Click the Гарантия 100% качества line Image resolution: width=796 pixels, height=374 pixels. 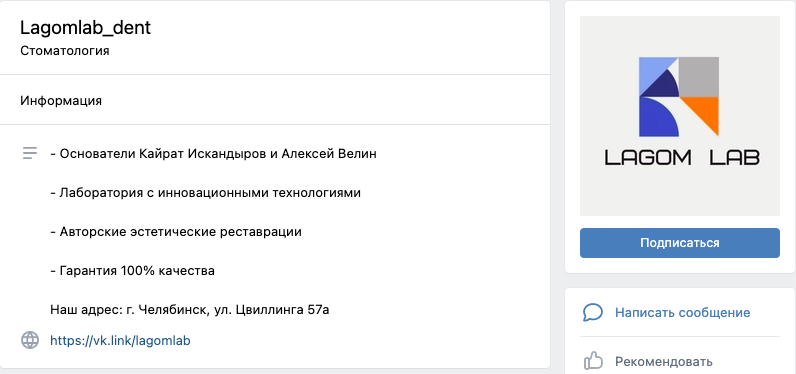coord(132,271)
